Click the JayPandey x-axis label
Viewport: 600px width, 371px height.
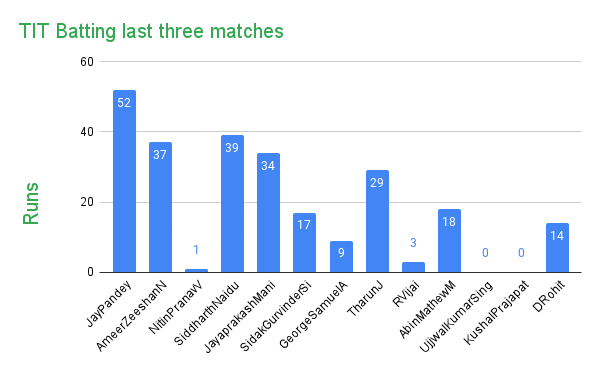coord(109,304)
